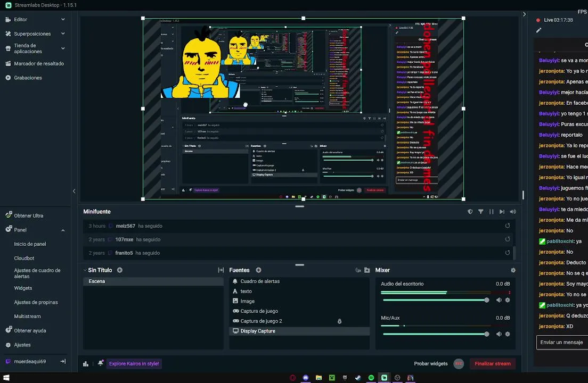
Task: Click the Obtener Ultra link
Action: click(29, 215)
